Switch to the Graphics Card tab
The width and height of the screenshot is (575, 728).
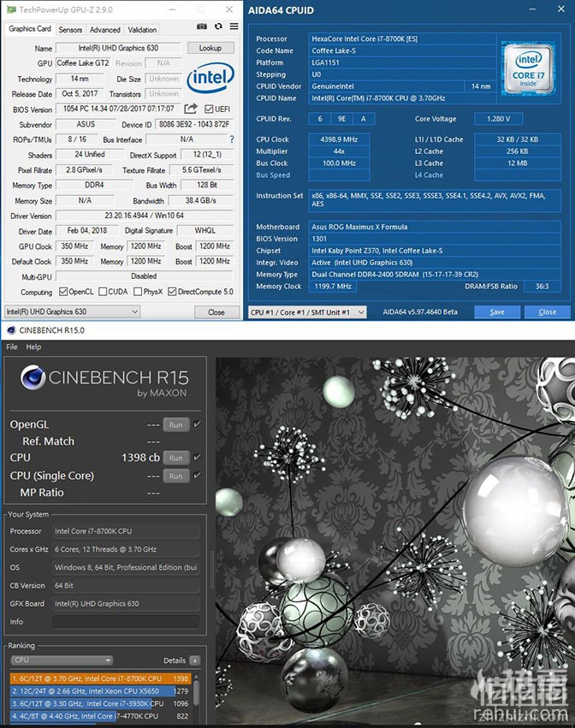pyautogui.click(x=30, y=29)
